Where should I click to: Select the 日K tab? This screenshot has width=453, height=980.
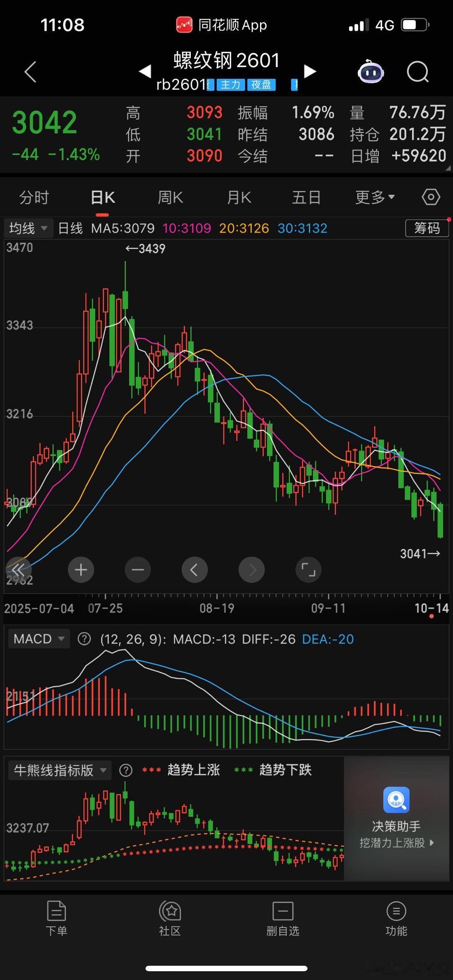point(103,197)
